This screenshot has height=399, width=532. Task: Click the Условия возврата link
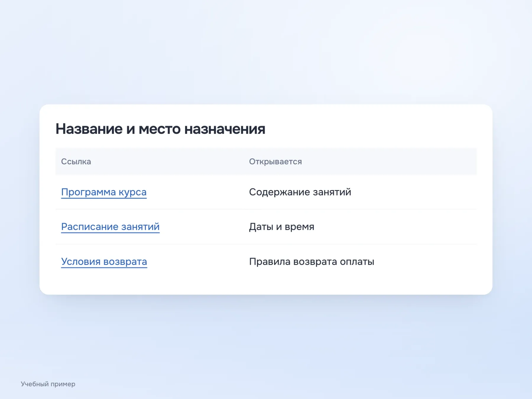104,262
